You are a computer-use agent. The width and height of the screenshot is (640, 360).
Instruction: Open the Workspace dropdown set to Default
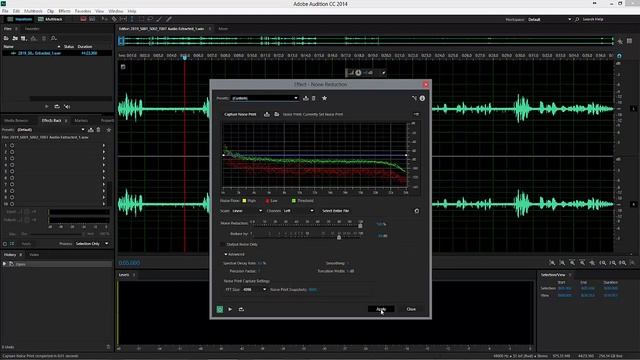point(549,19)
